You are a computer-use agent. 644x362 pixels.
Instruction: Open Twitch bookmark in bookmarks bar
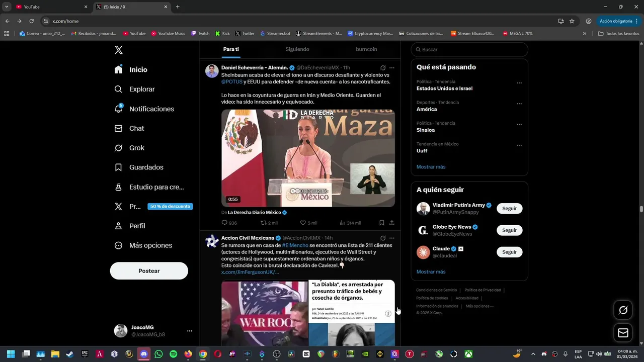pyautogui.click(x=200, y=34)
